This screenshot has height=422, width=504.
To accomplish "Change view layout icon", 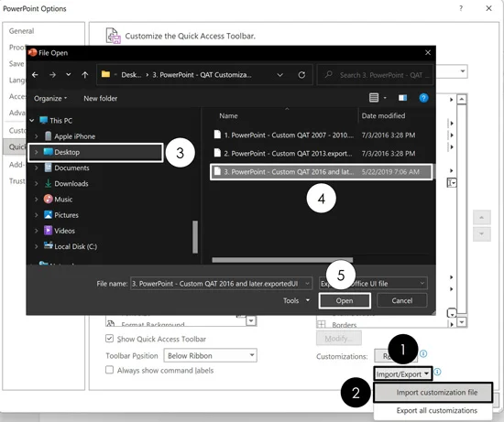I will pos(374,98).
